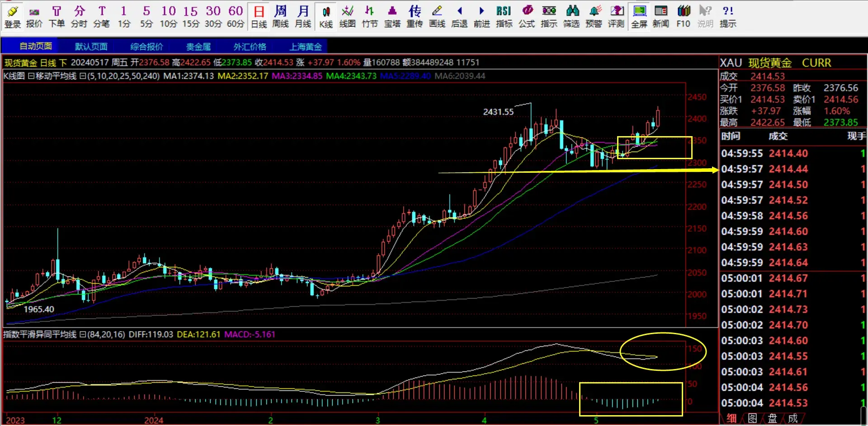Screen dimensions: 868x426
Task: Toggle K线 candlestick chart style
Action: pos(325,16)
